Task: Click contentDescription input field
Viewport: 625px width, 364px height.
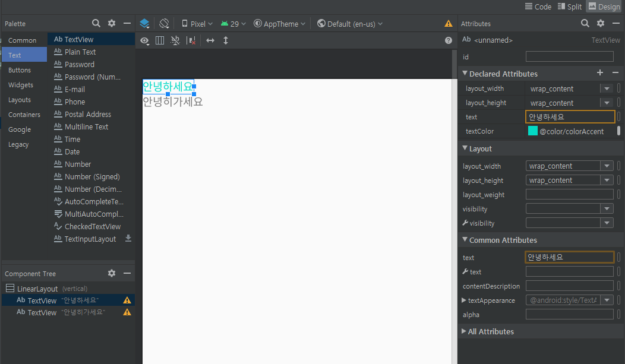Action: [569, 286]
